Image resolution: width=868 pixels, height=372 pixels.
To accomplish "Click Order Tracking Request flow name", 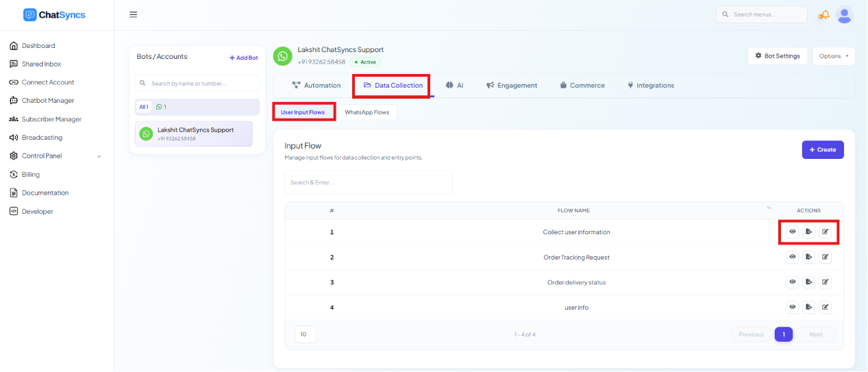I will point(576,258).
